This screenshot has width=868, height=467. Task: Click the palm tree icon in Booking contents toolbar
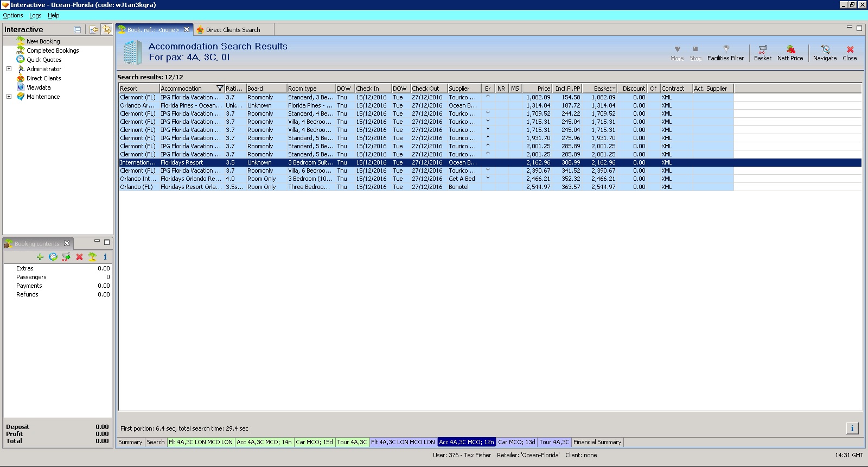click(92, 257)
